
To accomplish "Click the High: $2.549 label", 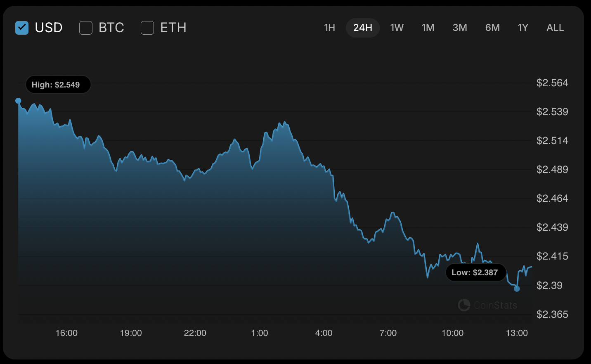I will (x=58, y=85).
